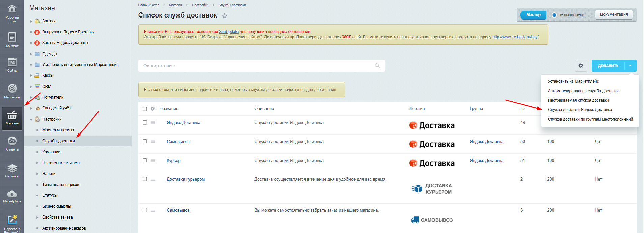Open Службы доставки in settings tree

58,141
